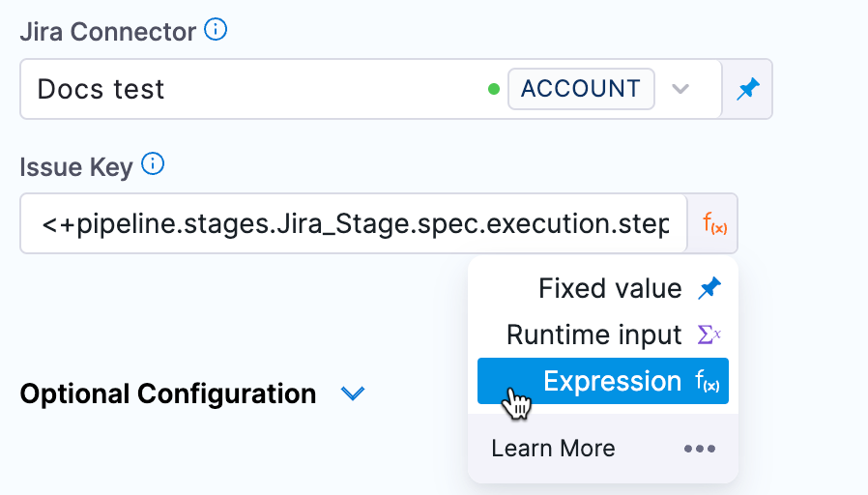Screen dimensions: 868x495
Task: Click the orange f(x) button beside Issue Key
Action: (x=714, y=226)
